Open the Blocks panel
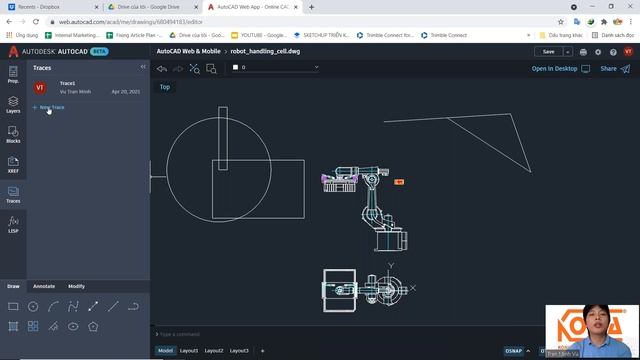Viewport: 640px width, 360px height. [13, 135]
